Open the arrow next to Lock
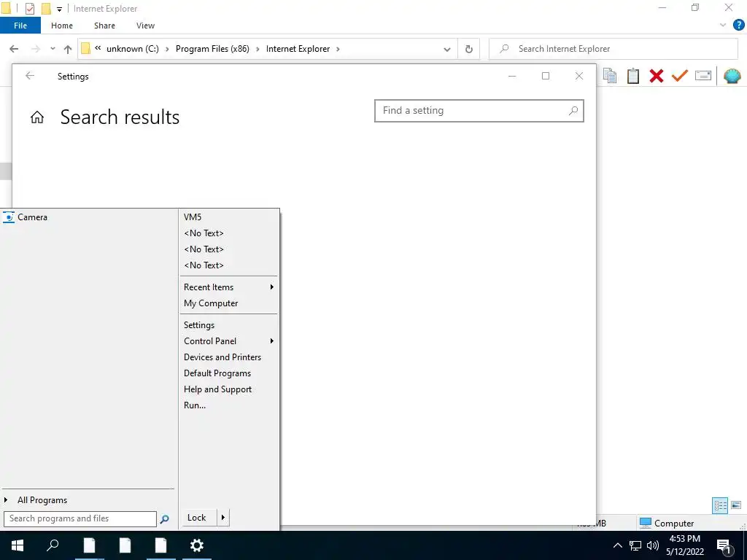 point(223,518)
